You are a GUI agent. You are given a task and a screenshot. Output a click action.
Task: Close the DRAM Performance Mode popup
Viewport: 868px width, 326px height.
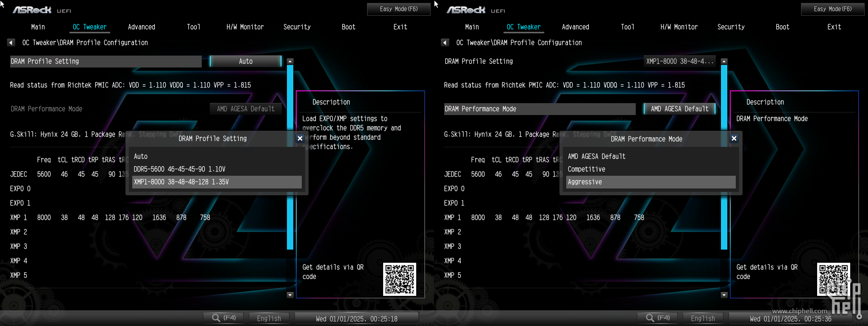[734, 138]
